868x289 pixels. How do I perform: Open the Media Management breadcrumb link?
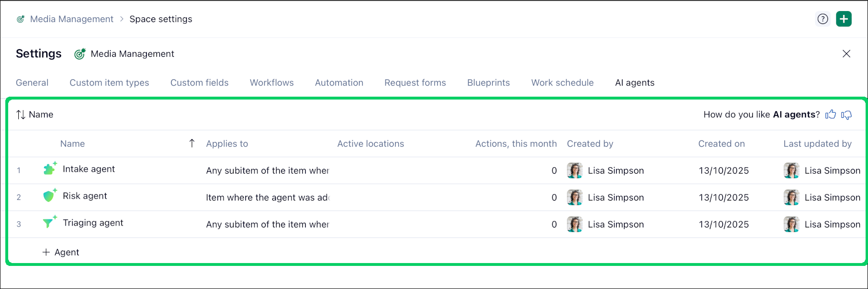[x=72, y=19]
